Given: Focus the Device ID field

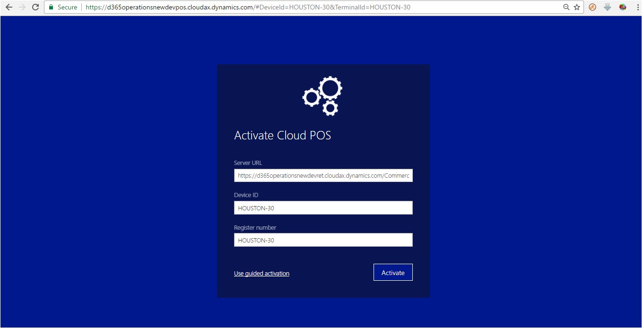Looking at the screenshot, I should [323, 208].
